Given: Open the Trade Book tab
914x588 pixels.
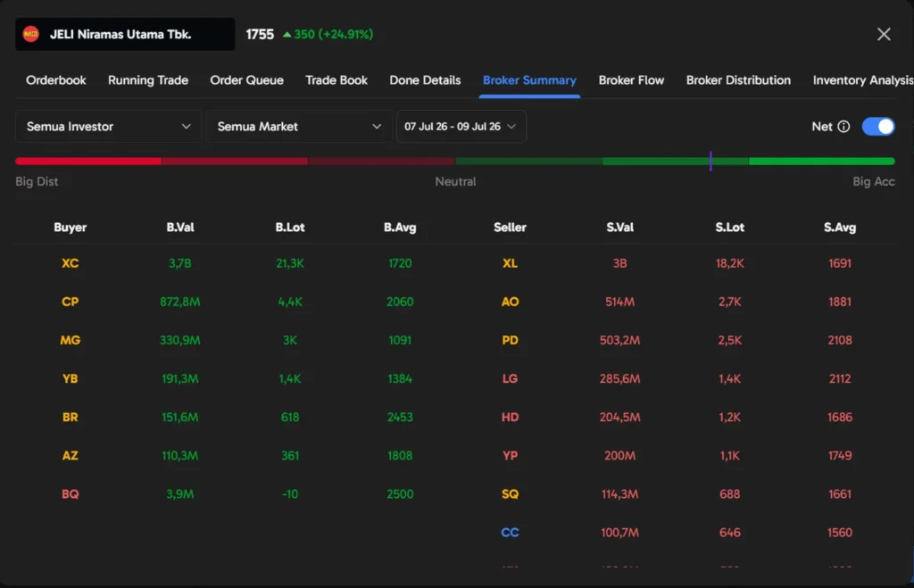Looking at the screenshot, I should coord(337,80).
